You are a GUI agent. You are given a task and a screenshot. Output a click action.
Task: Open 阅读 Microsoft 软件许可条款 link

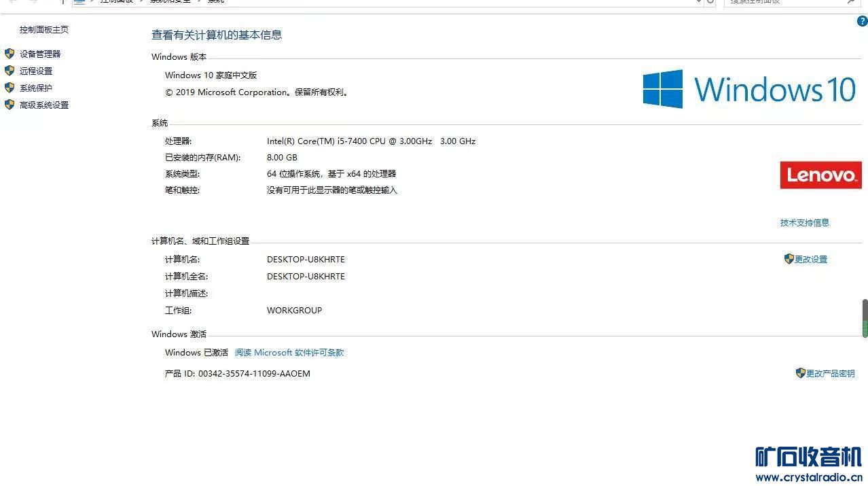click(289, 352)
